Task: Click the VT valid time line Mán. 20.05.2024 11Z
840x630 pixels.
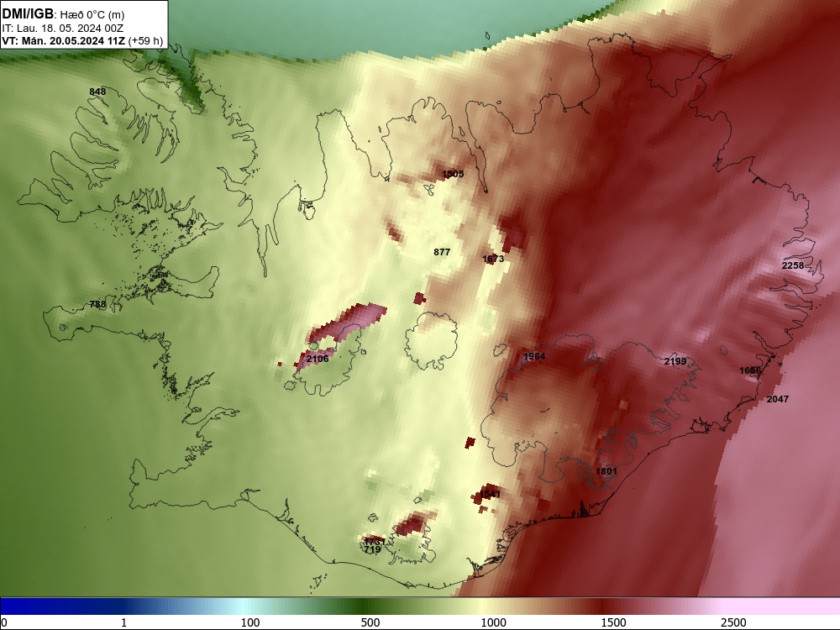Action: pyautogui.click(x=82, y=40)
